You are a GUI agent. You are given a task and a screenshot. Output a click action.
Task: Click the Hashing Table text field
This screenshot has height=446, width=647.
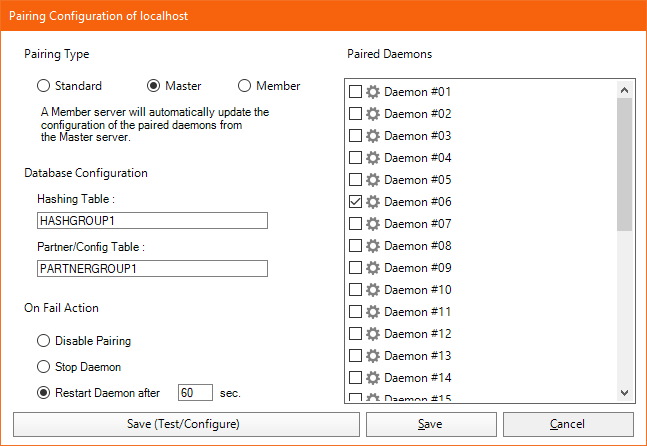coord(151,221)
